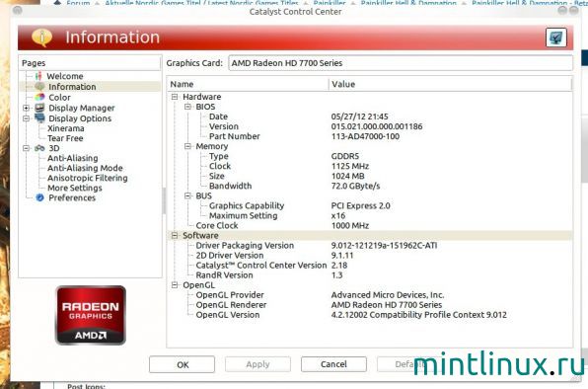Image resolution: width=588 pixels, height=389 pixels.
Task: Select the Core Clock row
Action: coord(370,225)
